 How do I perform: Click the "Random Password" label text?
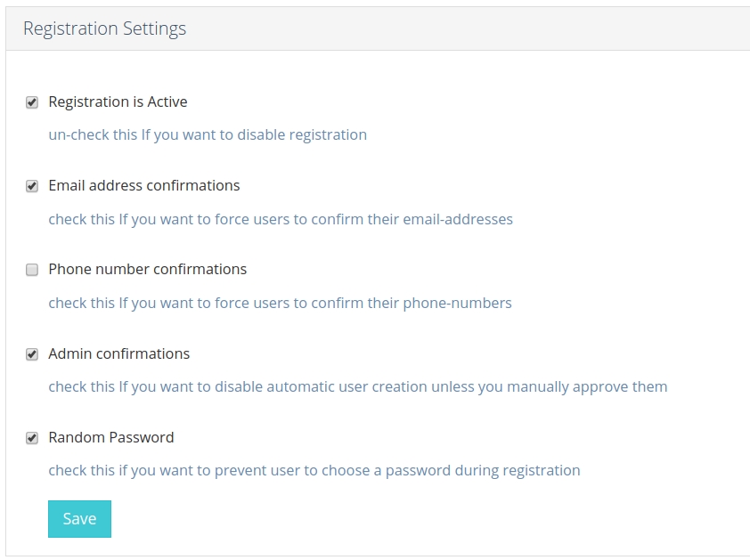tap(110, 437)
